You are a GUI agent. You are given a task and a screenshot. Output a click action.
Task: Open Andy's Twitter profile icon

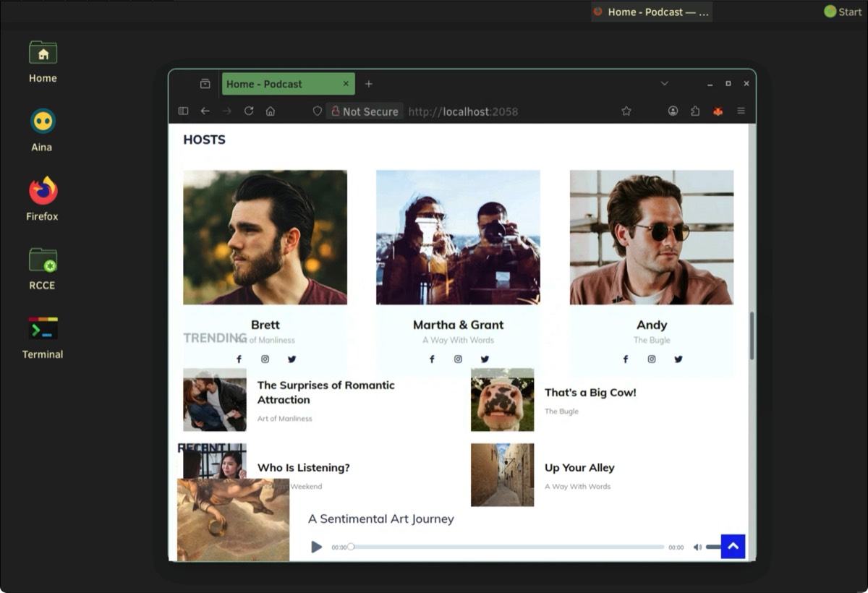click(x=678, y=359)
